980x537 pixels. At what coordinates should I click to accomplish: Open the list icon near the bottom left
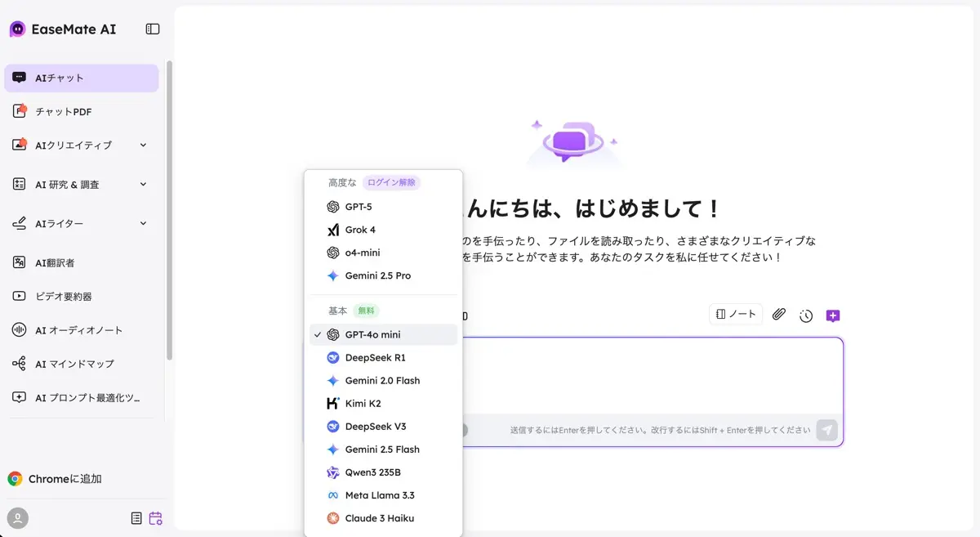[136, 518]
